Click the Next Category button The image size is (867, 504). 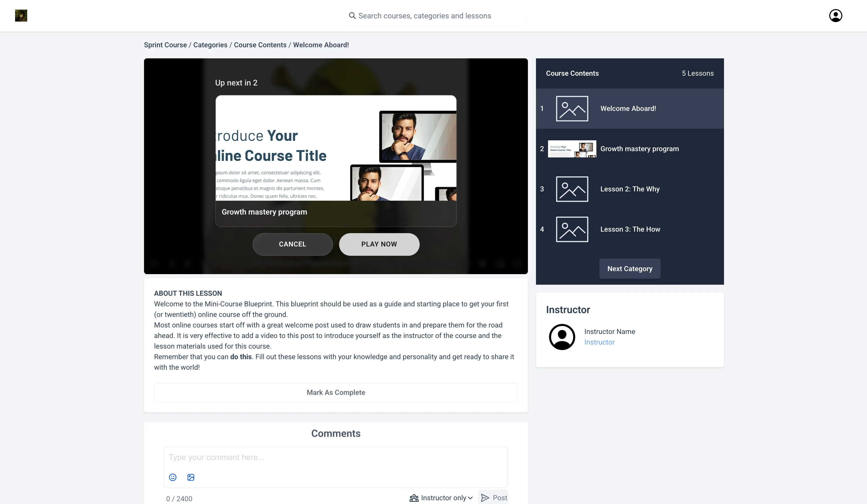[x=630, y=269]
